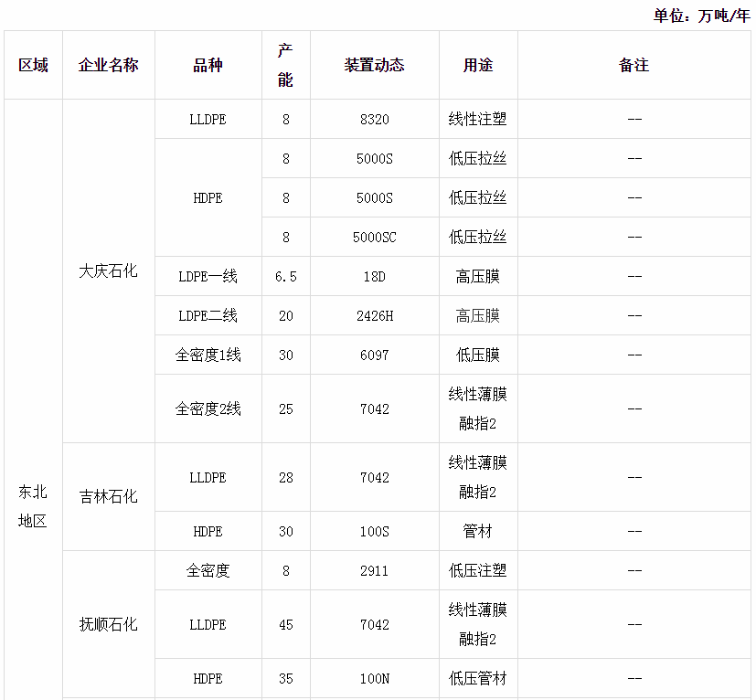Click the HDPE cell in the 大庆石化 rows
Image resolution: width=756 pixels, height=700 pixels.
pyautogui.click(x=208, y=197)
